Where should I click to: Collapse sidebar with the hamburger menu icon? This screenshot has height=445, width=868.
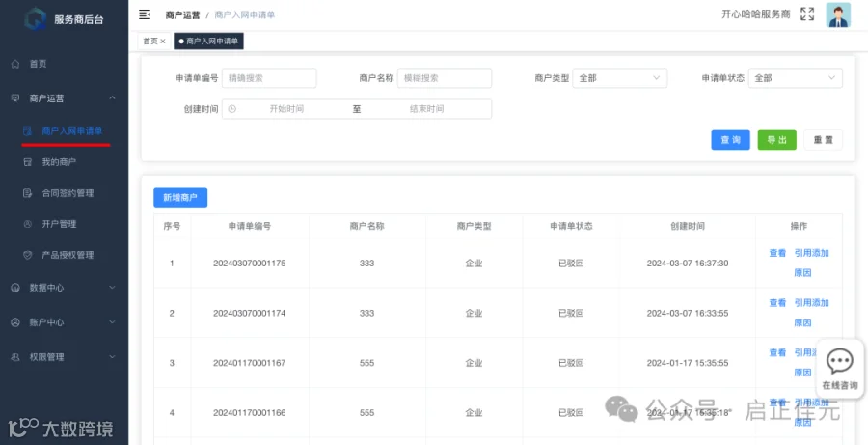tap(145, 14)
